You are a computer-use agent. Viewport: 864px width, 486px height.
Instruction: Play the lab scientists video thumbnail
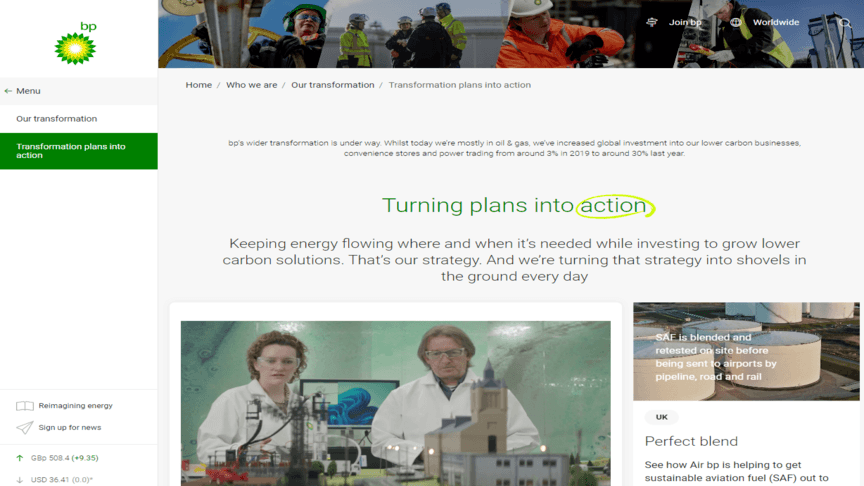(x=396, y=403)
